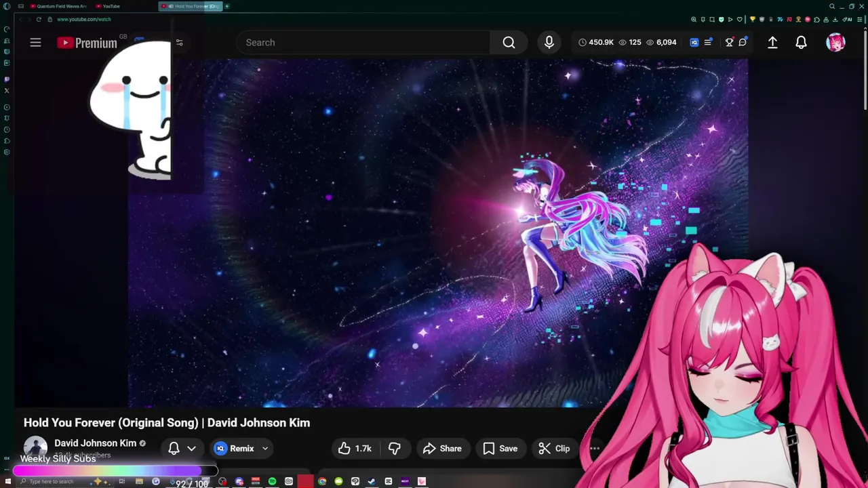Click the Hold You Forever video title

[167, 422]
